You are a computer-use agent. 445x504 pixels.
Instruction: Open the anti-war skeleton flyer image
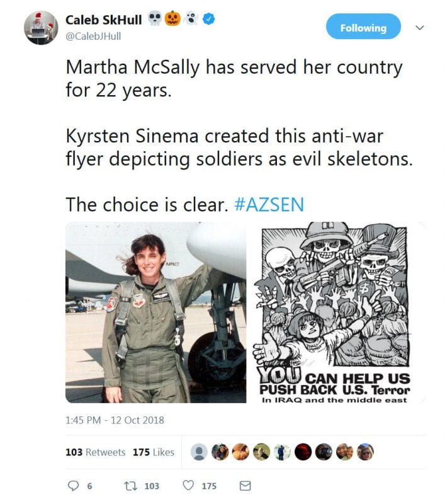[x=335, y=312]
